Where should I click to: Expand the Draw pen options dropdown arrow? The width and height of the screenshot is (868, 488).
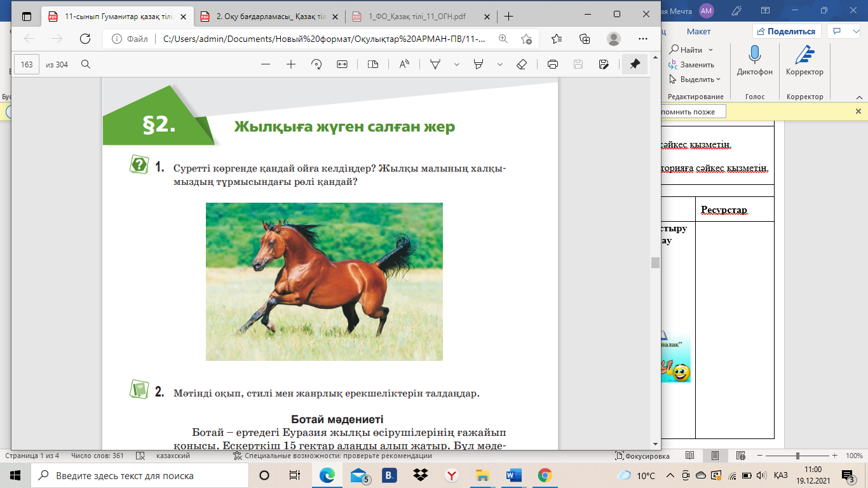456,64
